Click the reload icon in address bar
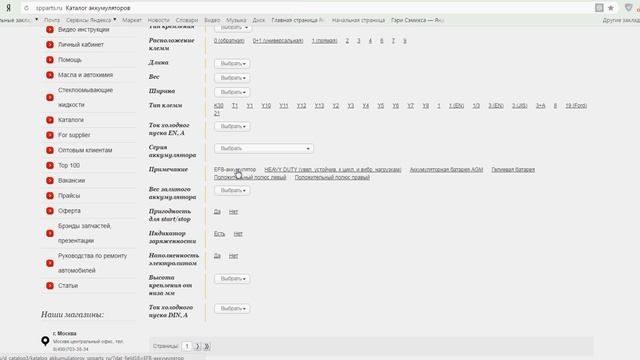640x360 pixels. [x=27, y=8]
